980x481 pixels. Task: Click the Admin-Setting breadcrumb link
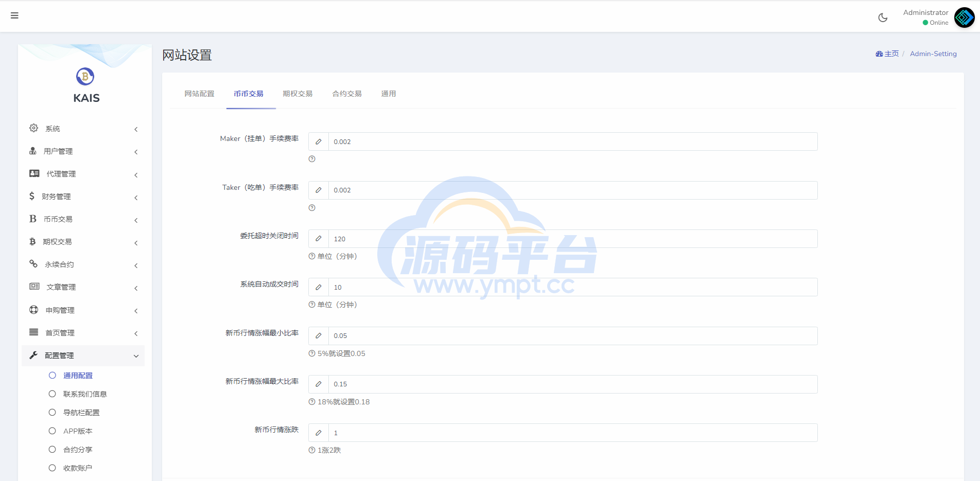[933, 54]
